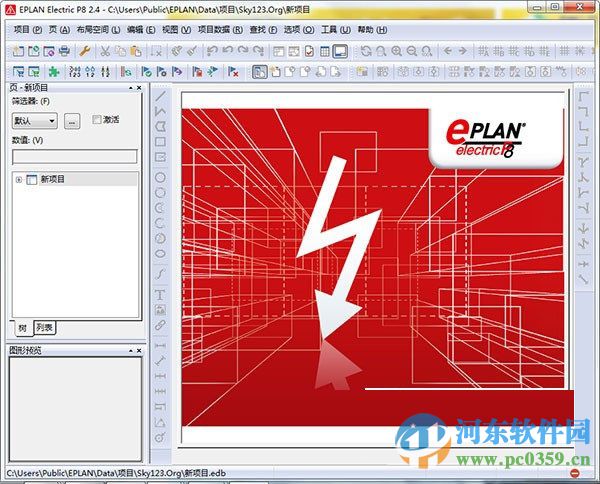
Task: Switch to the 树 tab
Action: pyautogui.click(x=23, y=328)
